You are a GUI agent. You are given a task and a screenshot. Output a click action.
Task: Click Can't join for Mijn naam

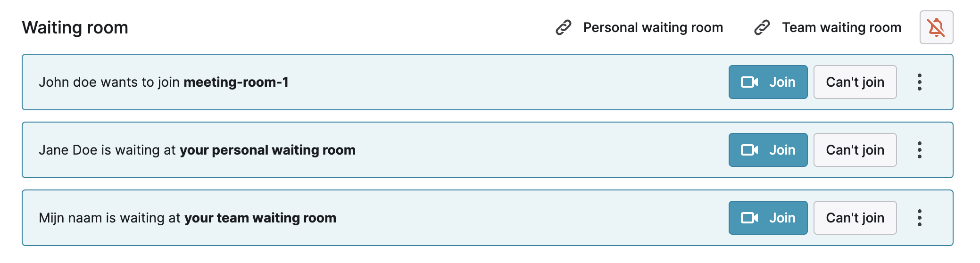click(855, 218)
